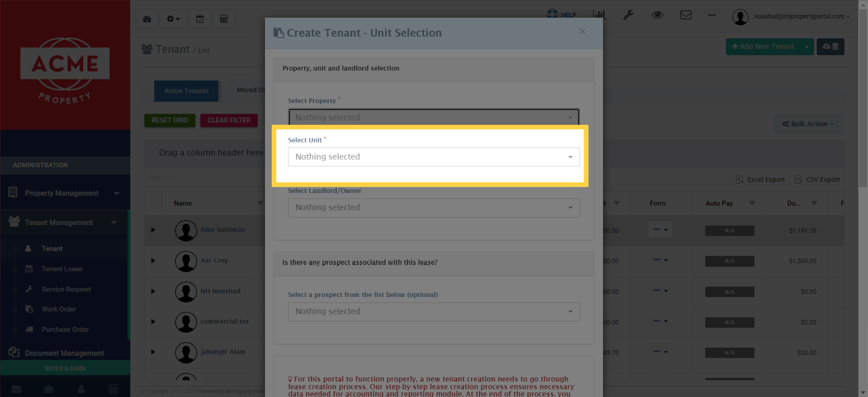
Task: Switch to the Active Tenants tab
Action: 186,91
